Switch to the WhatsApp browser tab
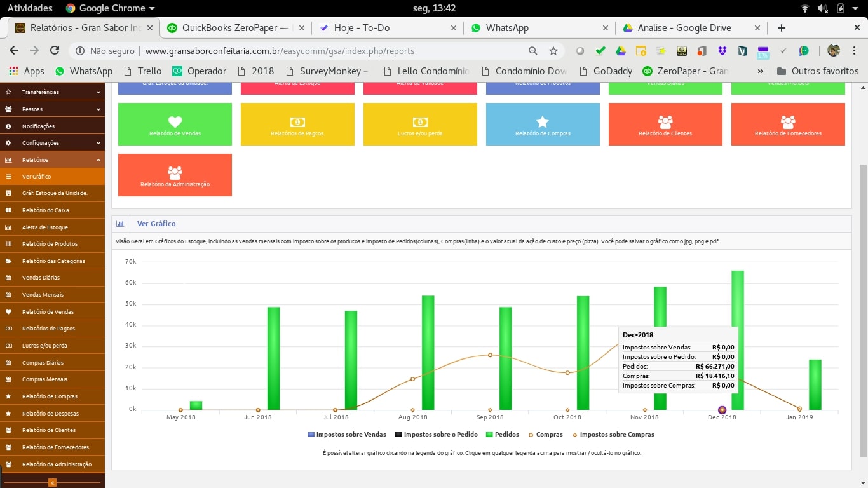The image size is (868, 488). click(x=506, y=28)
